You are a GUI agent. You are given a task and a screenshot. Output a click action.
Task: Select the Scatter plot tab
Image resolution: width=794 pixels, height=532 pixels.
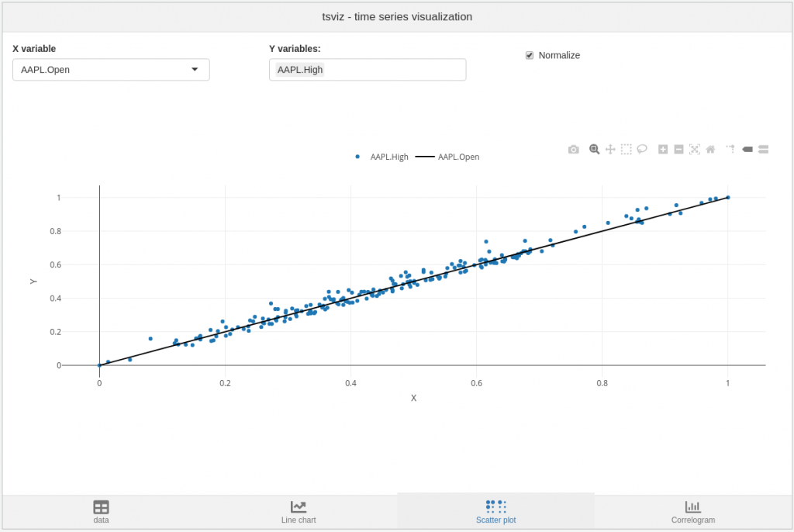(495, 512)
